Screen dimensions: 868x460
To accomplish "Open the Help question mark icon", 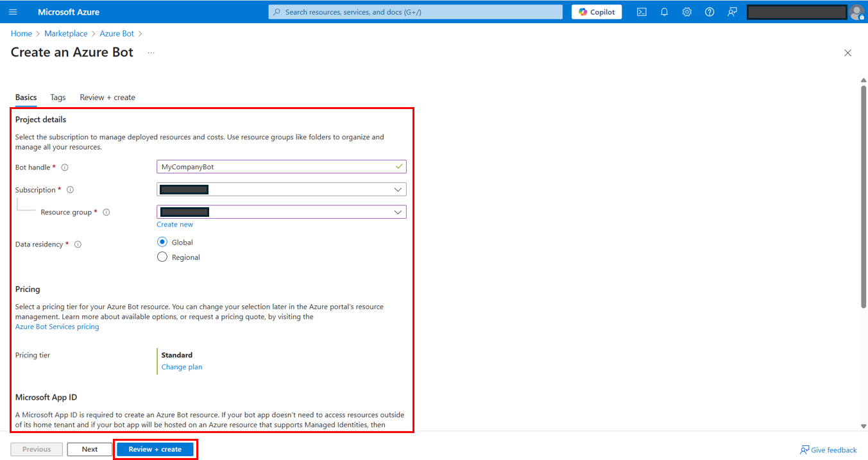I will pos(710,12).
